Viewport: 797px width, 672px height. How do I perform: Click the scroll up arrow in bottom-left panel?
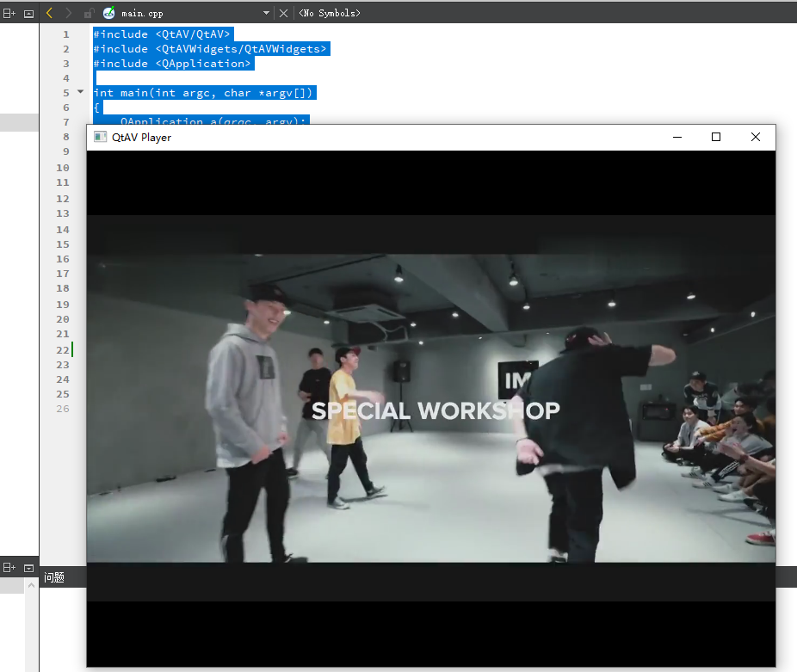coord(31,586)
